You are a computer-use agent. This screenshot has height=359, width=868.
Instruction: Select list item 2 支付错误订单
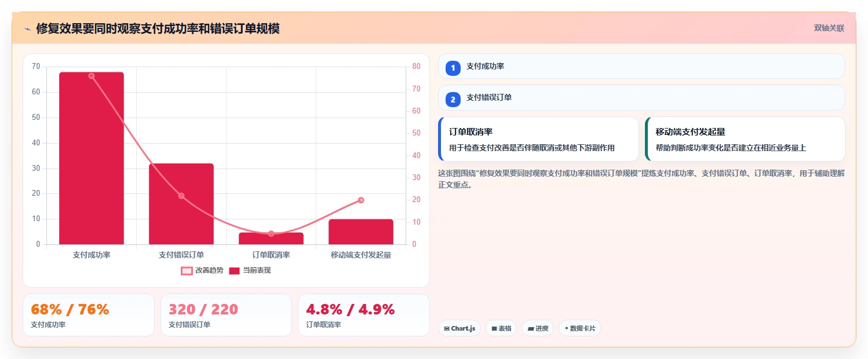pyautogui.click(x=641, y=97)
